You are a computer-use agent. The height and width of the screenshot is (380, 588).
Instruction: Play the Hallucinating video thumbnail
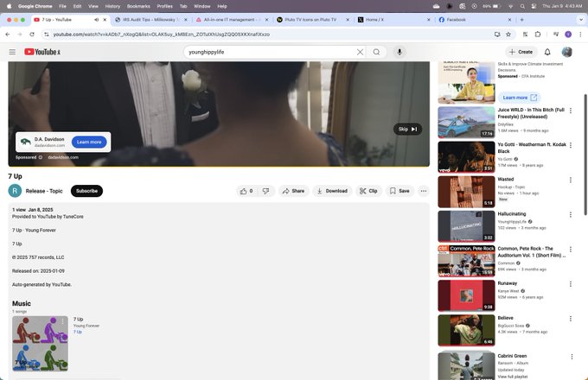(466, 226)
